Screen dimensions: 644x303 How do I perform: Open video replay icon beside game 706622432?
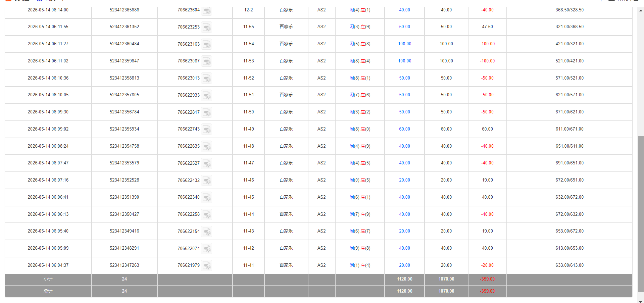207,181
